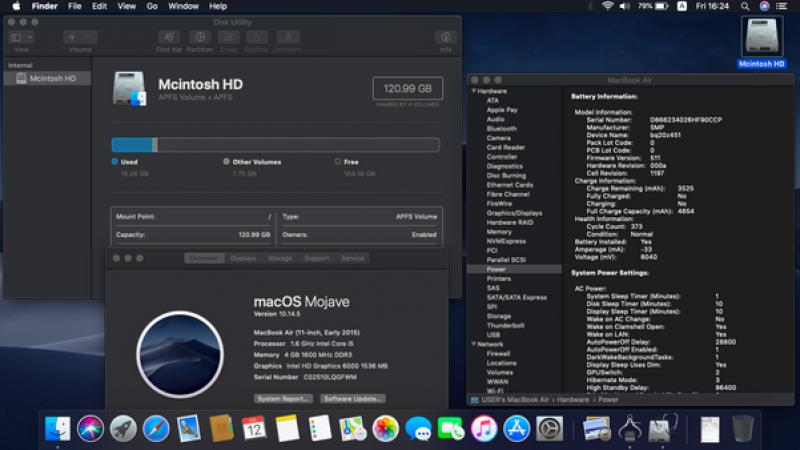Open the View sidebar dropdown in Disk Utility
800x450 pixels.
click(21, 37)
